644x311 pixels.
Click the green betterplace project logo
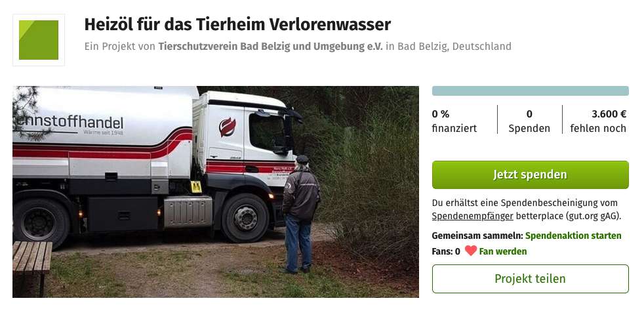(39, 40)
